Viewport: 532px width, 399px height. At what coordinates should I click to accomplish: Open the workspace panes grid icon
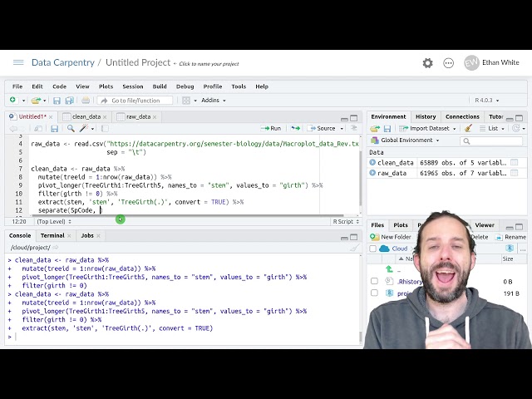pyautogui.click(x=186, y=101)
